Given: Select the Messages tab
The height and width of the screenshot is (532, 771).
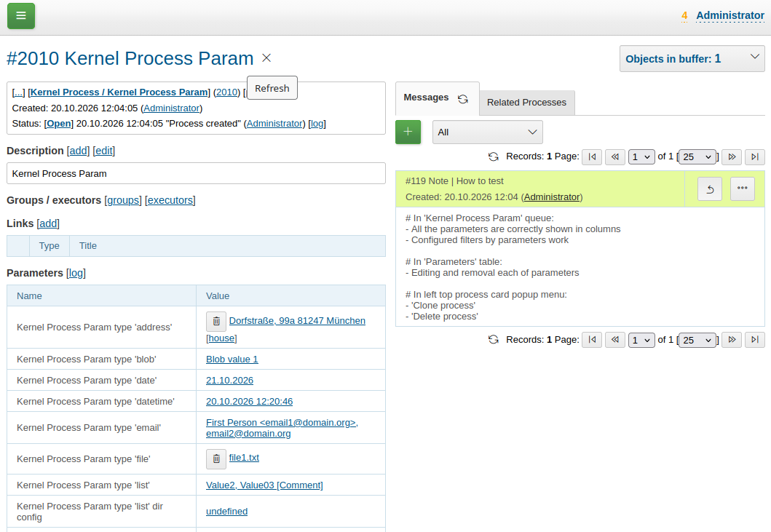Looking at the screenshot, I should tap(427, 98).
